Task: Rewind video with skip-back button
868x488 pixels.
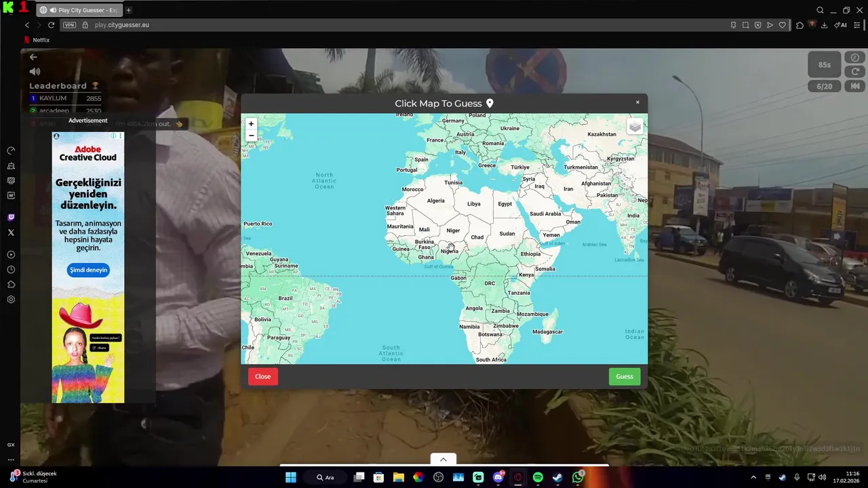Action: (855, 86)
